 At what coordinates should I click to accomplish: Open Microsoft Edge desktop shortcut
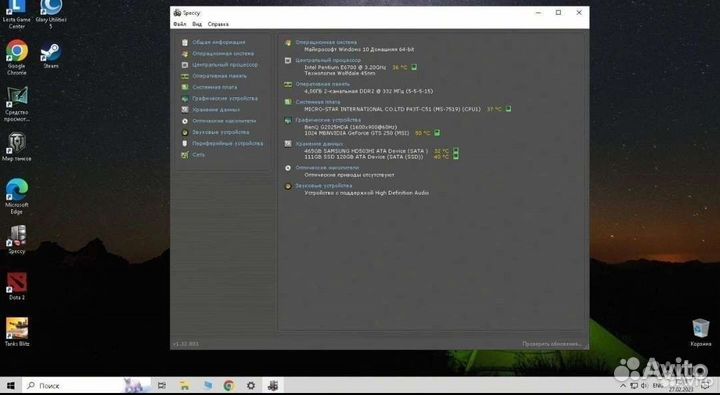(x=17, y=196)
